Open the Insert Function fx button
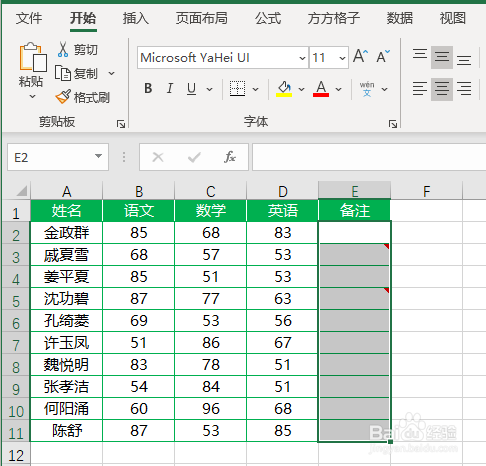Viewport: 486px width, 466px height. click(230, 157)
